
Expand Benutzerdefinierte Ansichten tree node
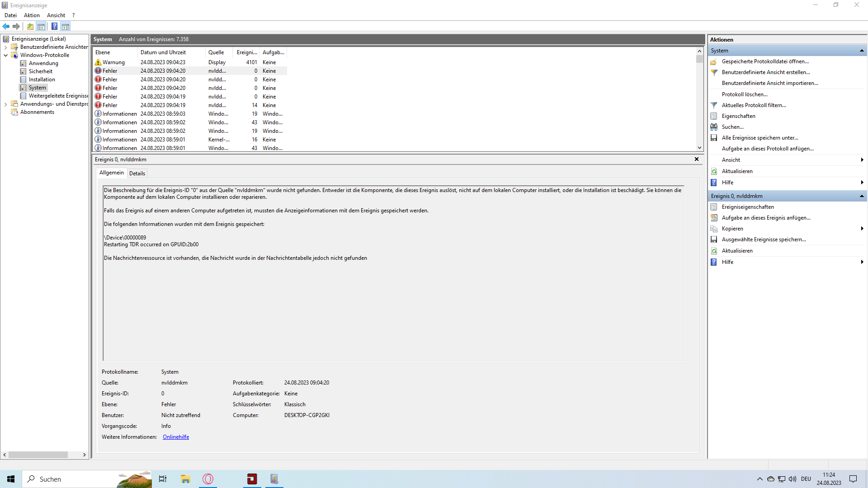pyautogui.click(x=5, y=47)
